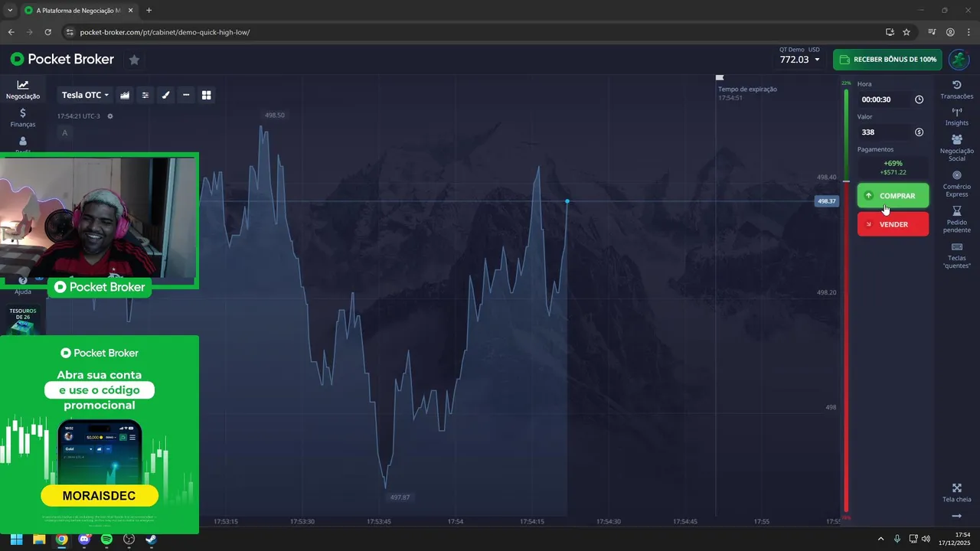
Task: Click Tempo de expiração label
Action: click(747, 90)
